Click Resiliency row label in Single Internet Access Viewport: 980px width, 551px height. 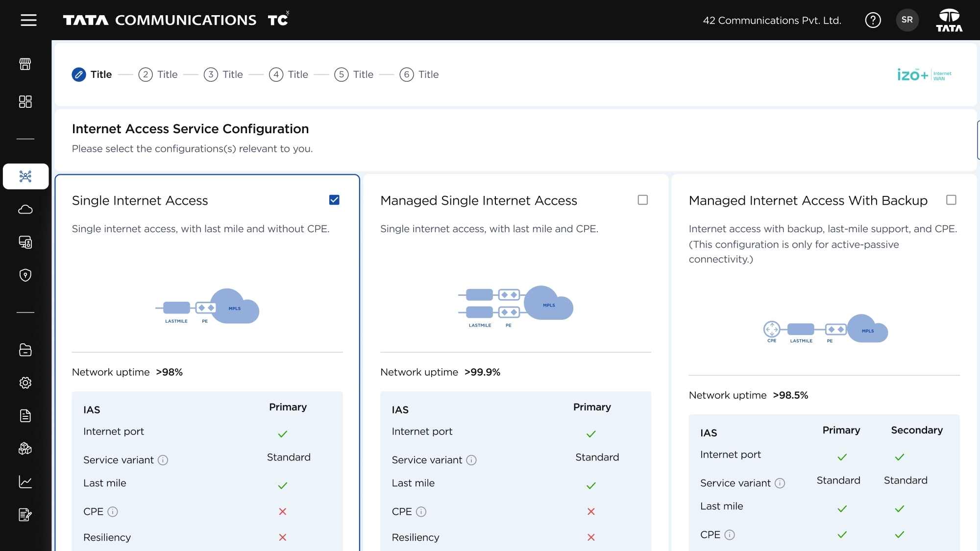click(107, 537)
